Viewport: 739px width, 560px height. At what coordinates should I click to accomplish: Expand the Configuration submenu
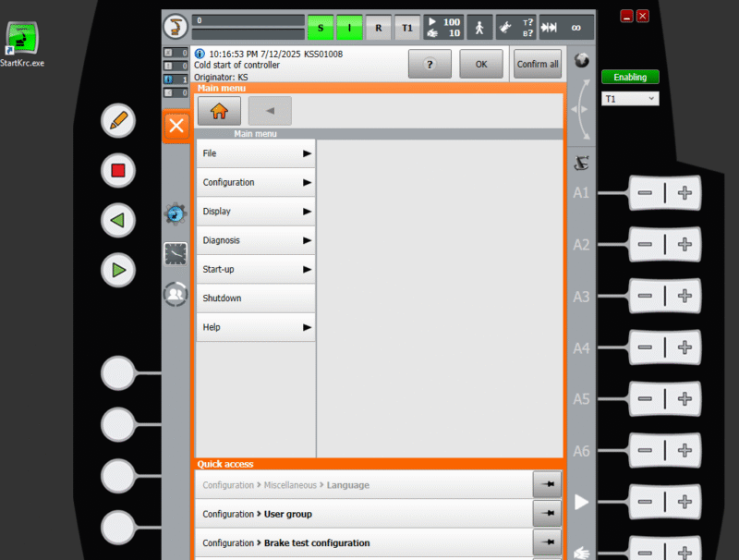[x=256, y=182]
